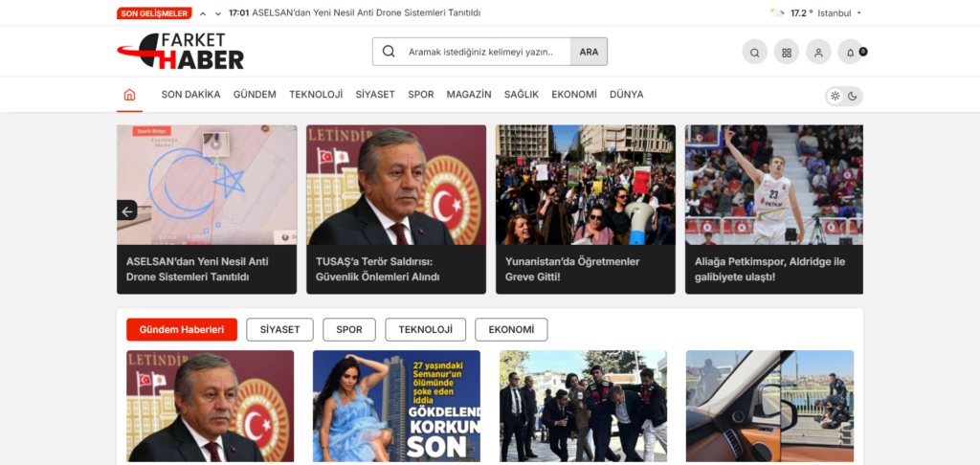Show previous breaking news with up chevron
The height and width of the screenshot is (465, 980).
pos(203,13)
